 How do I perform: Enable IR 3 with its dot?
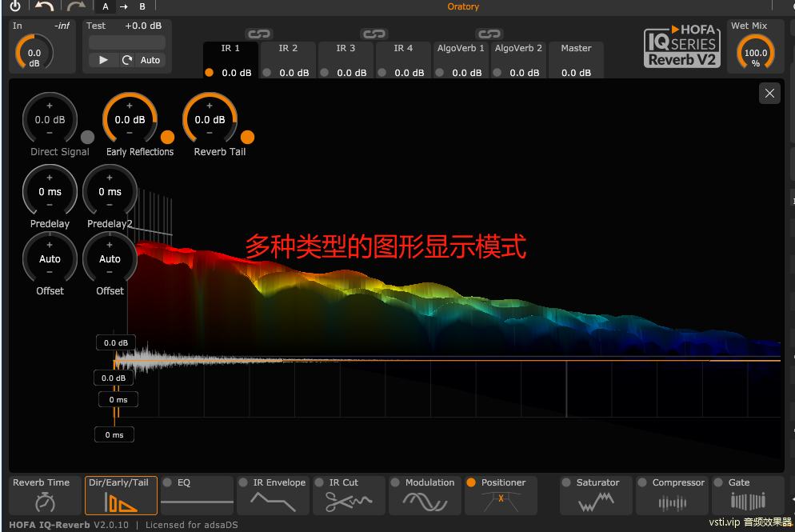point(325,73)
